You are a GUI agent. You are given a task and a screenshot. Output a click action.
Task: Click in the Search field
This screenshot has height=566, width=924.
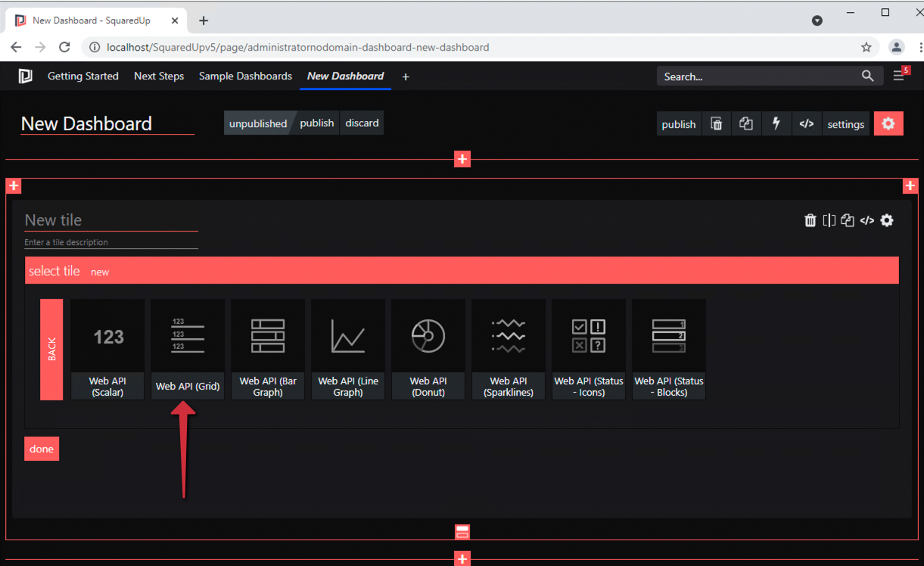point(759,76)
